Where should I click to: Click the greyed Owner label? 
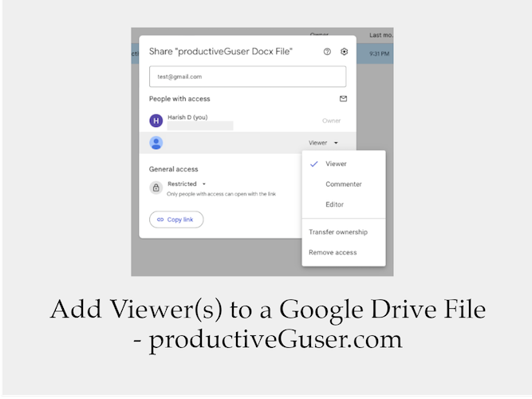pos(332,120)
